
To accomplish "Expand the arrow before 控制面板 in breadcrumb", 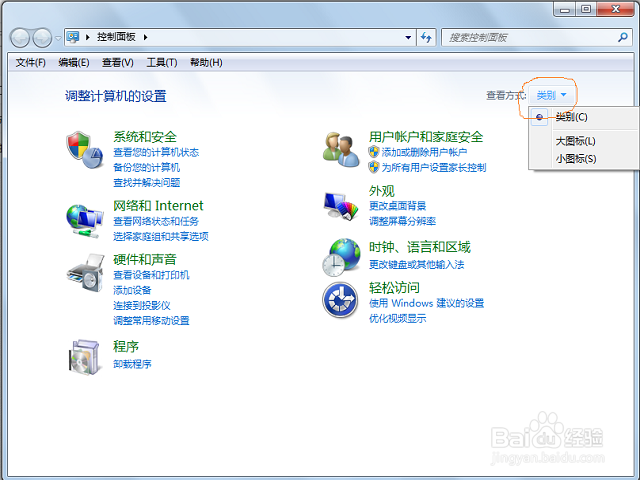I will coord(87,37).
